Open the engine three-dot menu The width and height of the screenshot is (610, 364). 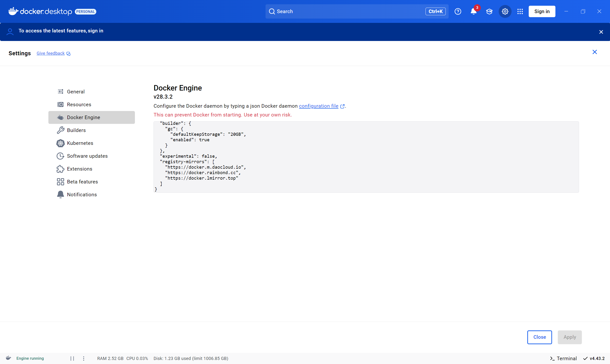coord(83,358)
